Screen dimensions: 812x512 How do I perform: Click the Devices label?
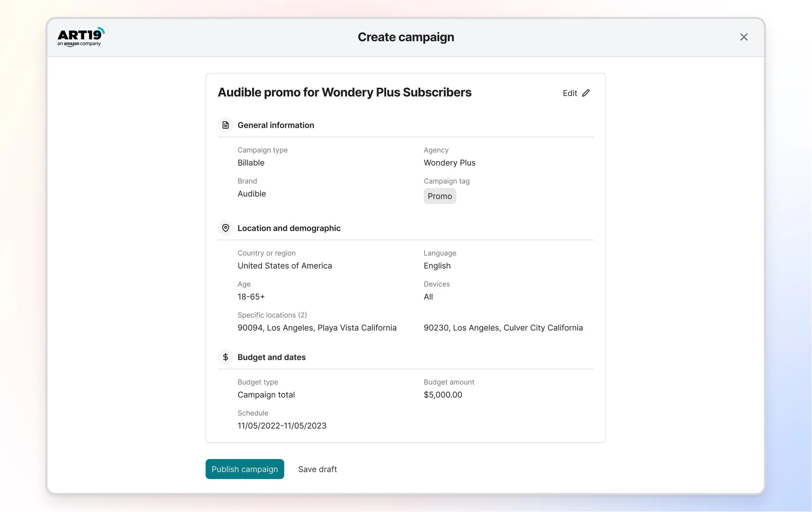[437, 284]
